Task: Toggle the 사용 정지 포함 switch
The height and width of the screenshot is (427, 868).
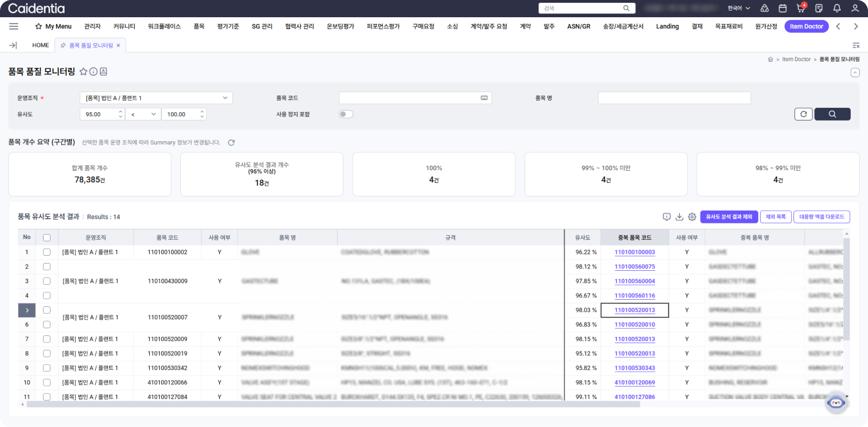Action: (346, 114)
